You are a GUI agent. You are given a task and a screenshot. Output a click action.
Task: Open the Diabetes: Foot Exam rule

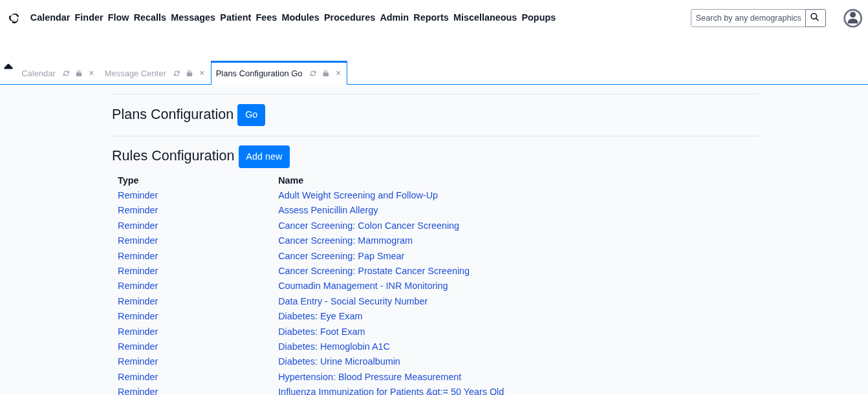[x=321, y=332]
